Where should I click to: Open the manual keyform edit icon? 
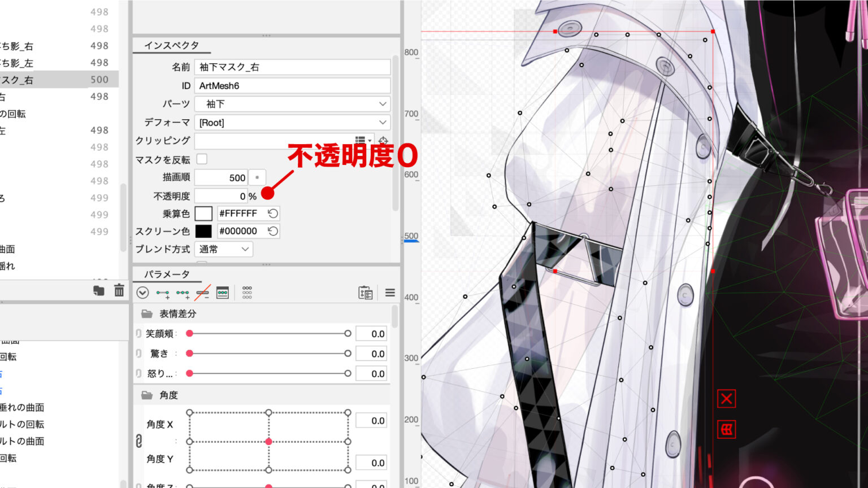(x=223, y=293)
